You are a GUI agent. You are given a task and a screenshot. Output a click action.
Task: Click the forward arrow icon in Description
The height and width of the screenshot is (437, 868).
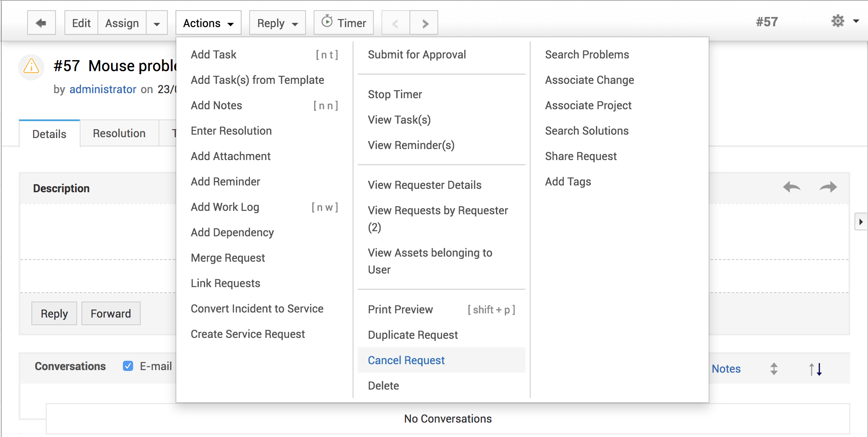click(828, 187)
